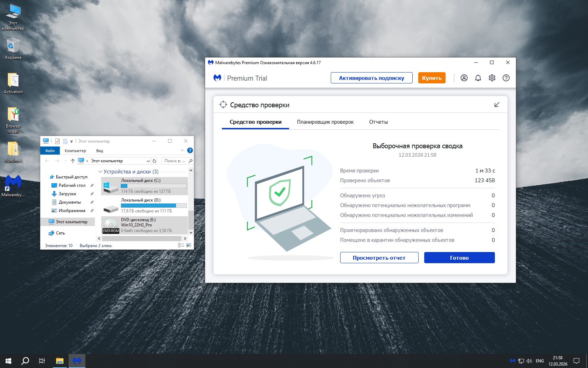The image size is (588, 368).
Task: Click the blue "Готово" button
Action: point(459,258)
